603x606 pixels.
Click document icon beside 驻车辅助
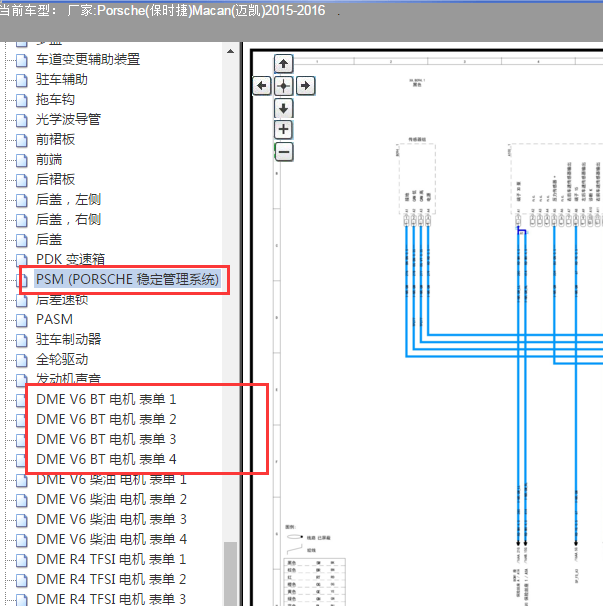click(22, 80)
